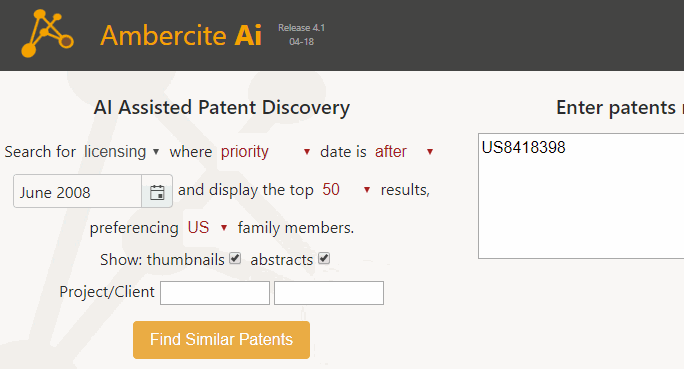Click the second Project/Client input box
The height and width of the screenshot is (369, 684).
click(x=329, y=293)
